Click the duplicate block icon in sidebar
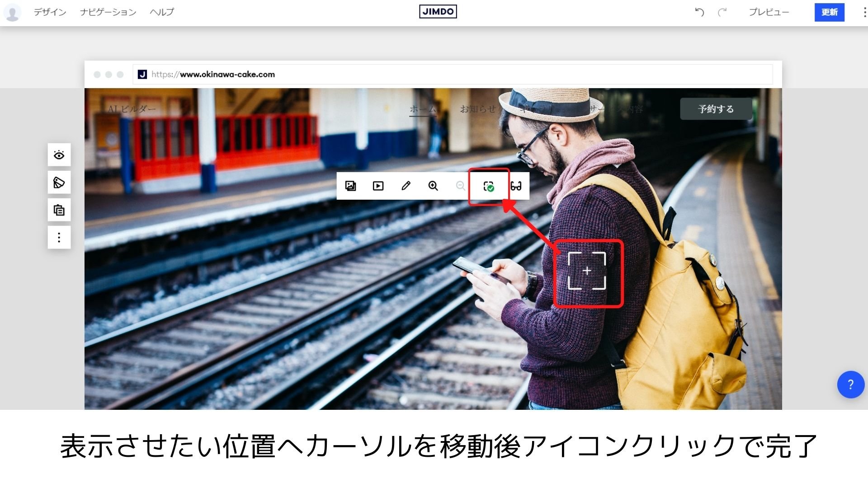 59,210
